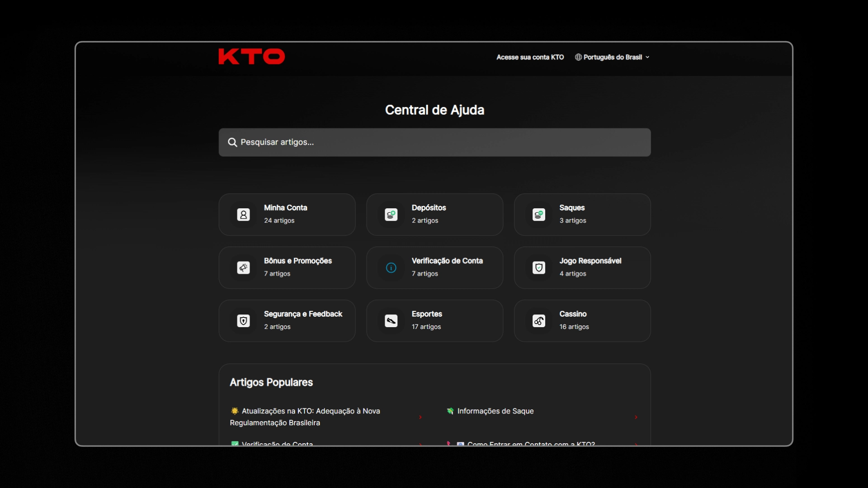Click the Bônus e Promoções megaphone icon
Image resolution: width=868 pixels, height=488 pixels.
243,267
